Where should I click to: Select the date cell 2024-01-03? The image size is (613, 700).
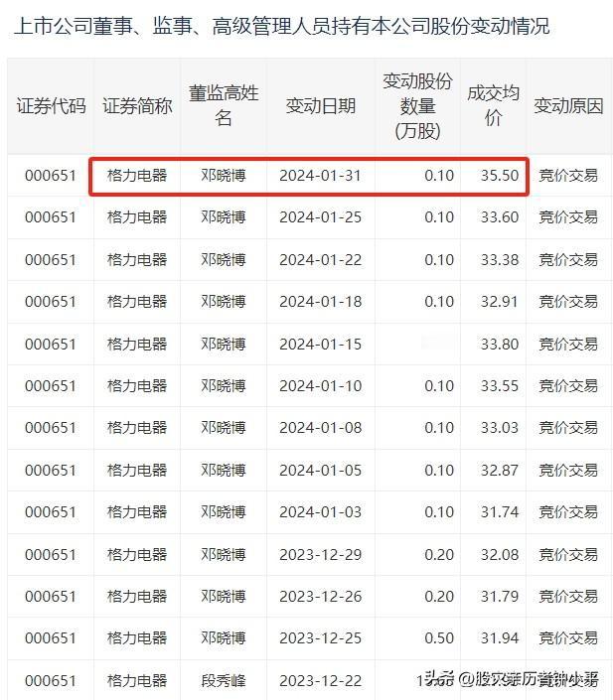coord(320,512)
